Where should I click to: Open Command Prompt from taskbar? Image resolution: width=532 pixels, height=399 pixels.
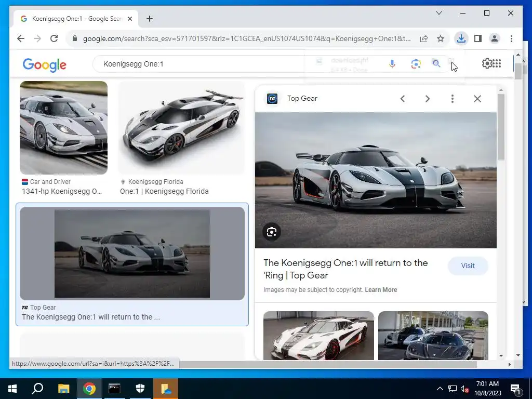(114, 389)
